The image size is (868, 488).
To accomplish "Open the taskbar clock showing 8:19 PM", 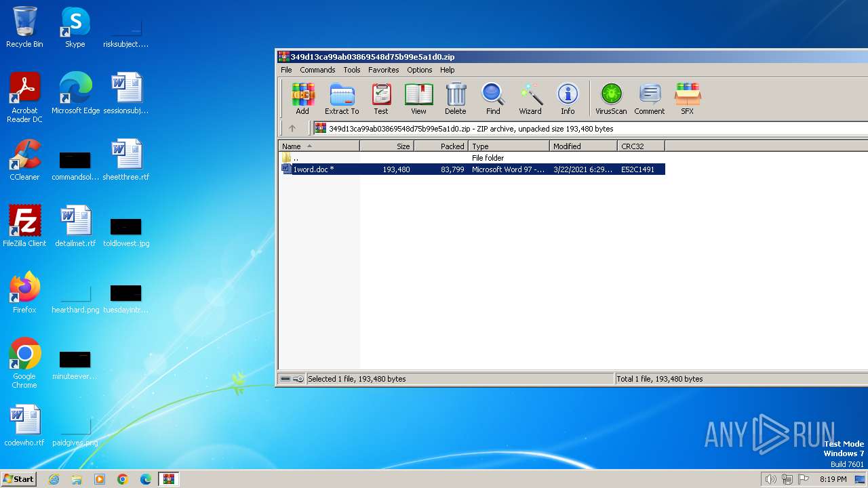I will pos(833,479).
